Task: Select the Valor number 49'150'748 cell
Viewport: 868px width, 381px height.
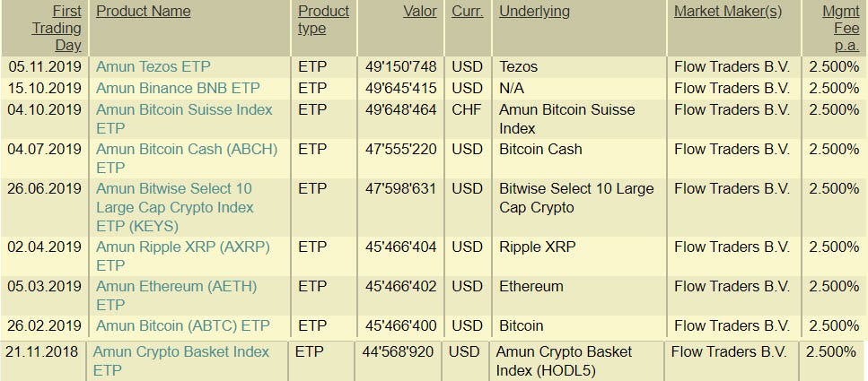Action: pos(400,67)
